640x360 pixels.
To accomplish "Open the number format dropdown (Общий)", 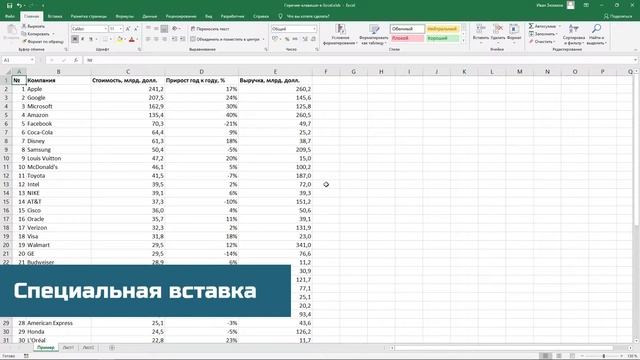I will (314, 29).
